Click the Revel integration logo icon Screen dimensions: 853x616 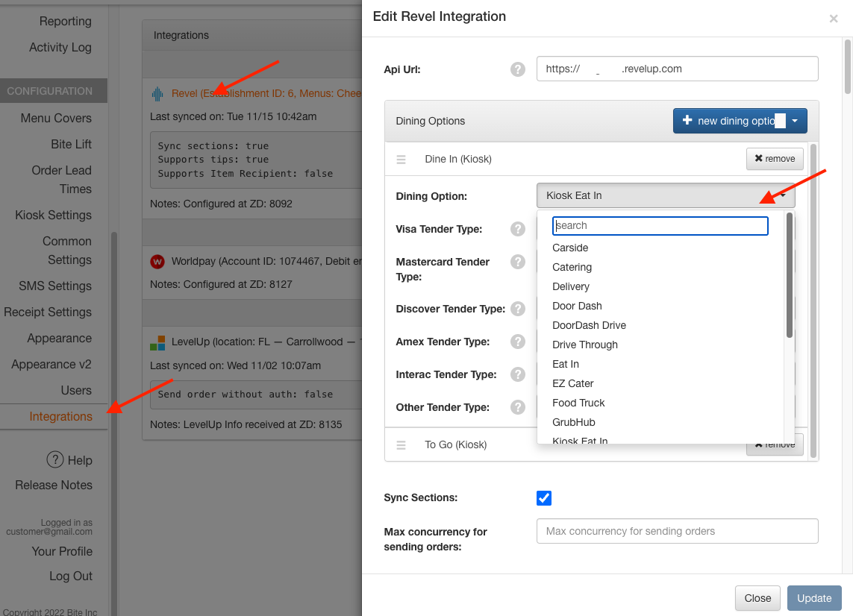point(157,94)
